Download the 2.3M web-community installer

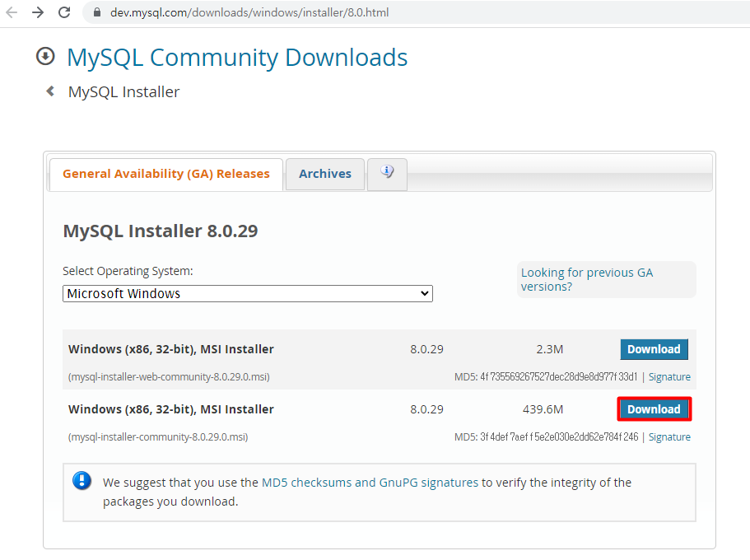tap(654, 349)
